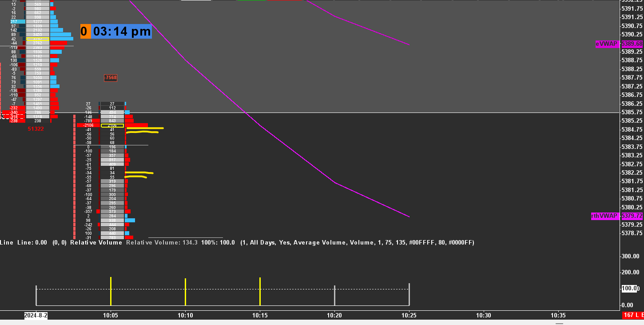Click the yellow relative volume bar above 10:15

point(260,291)
